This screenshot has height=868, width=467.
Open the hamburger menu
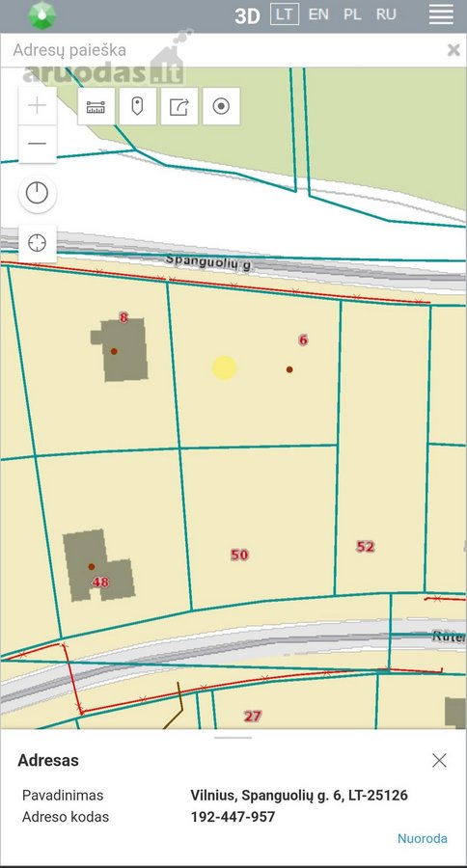click(441, 14)
